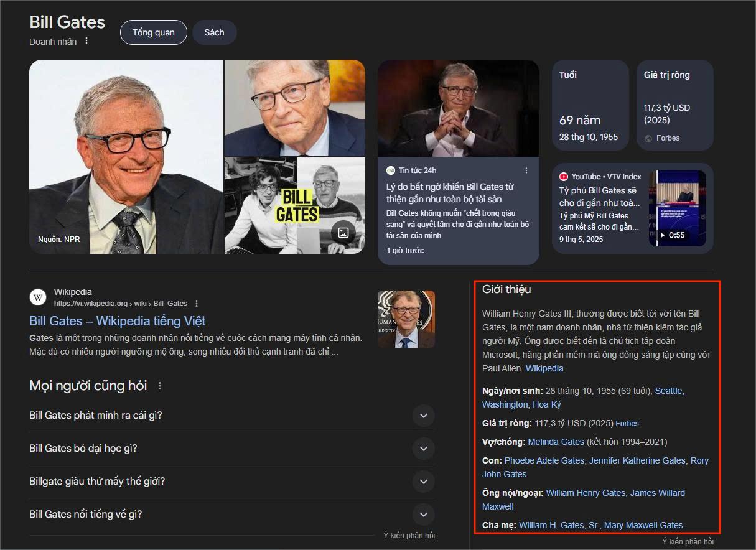Expand 'Billgate giàu thứ mấy thế giới?'
The height and width of the screenshot is (550, 756).
tap(231, 482)
